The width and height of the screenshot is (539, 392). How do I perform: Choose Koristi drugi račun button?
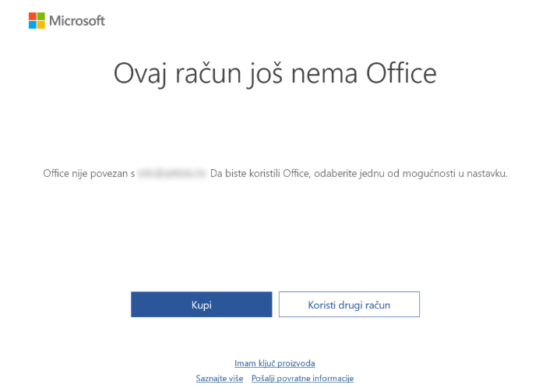click(x=349, y=304)
